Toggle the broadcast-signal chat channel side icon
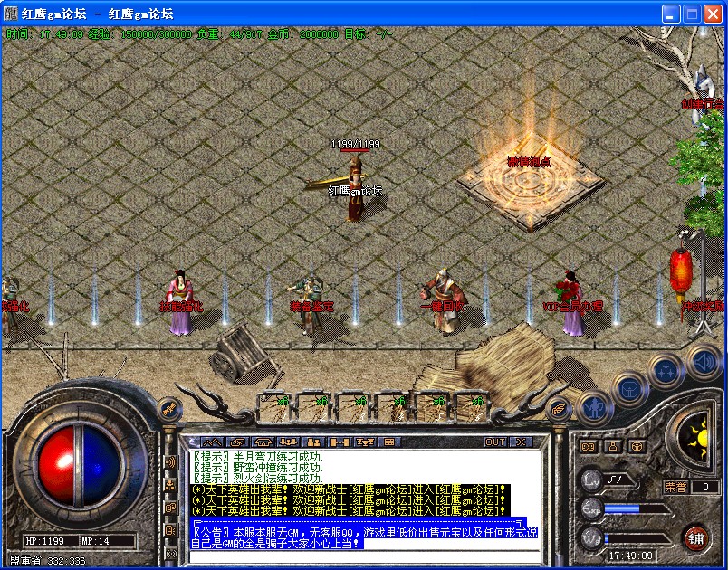The width and height of the screenshot is (728, 570). pos(171,553)
